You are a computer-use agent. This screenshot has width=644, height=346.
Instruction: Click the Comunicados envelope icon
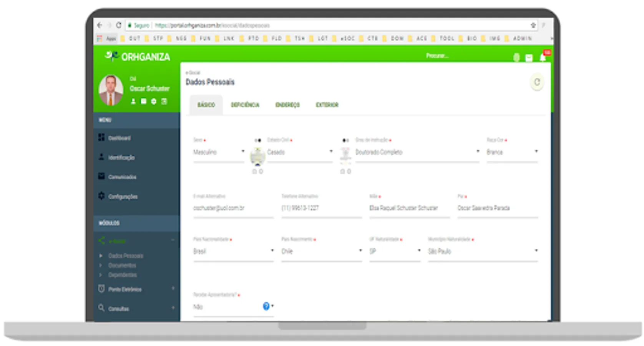pyautogui.click(x=101, y=176)
